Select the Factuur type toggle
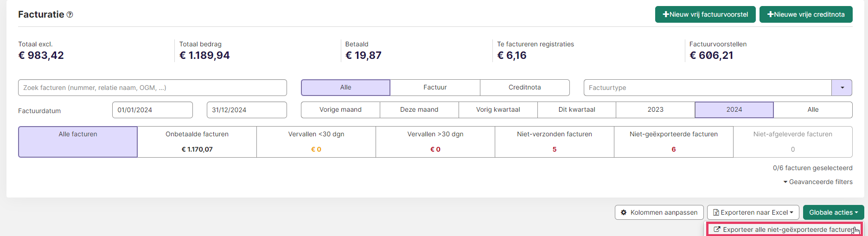The height and width of the screenshot is (236, 868). [435, 87]
